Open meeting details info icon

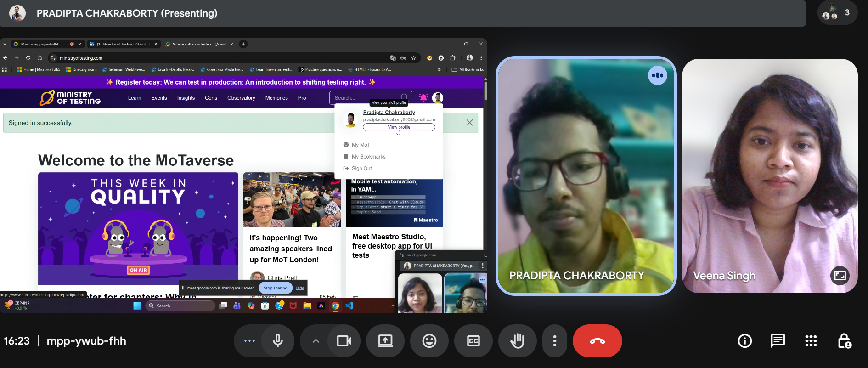coord(744,341)
